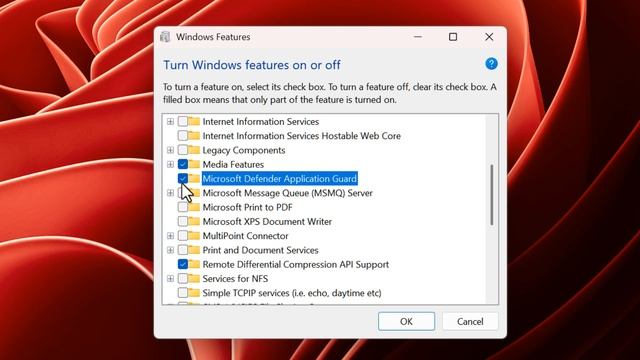Tick the Microsoft XPS Document Writer checkbox
Image resolution: width=640 pixels, height=360 pixels.
pyautogui.click(x=183, y=222)
